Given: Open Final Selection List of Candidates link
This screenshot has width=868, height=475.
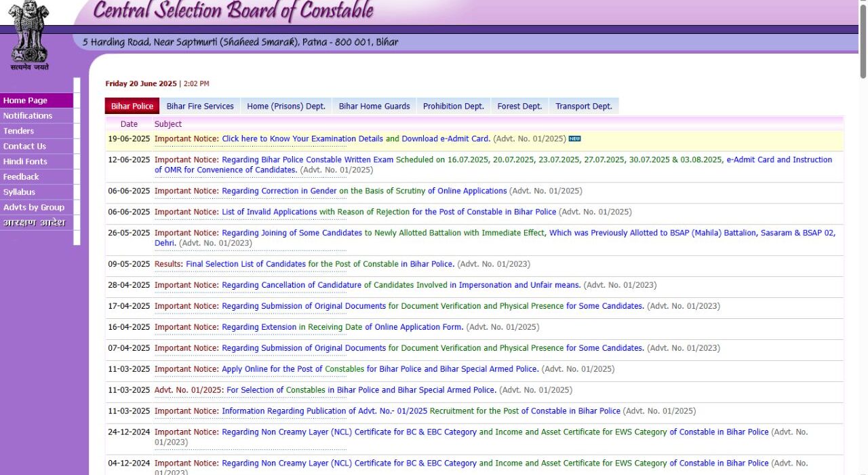Looking at the screenshot, I should 245,264.
